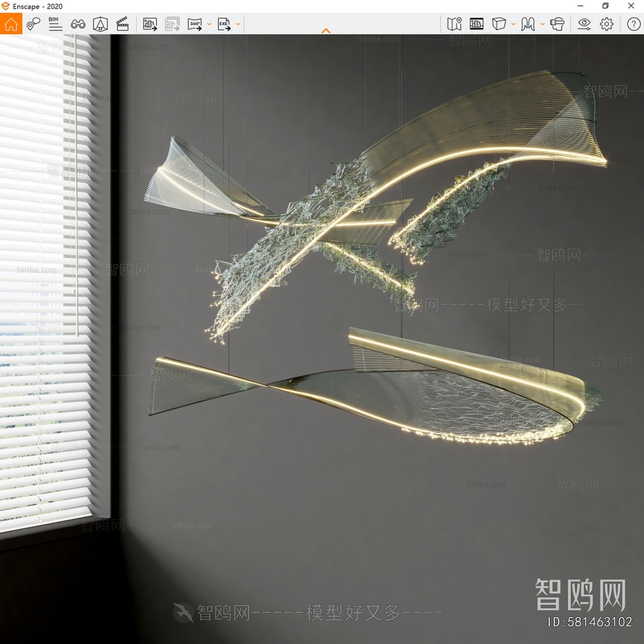Viewport: 644px width, 644px height.
Task: Open General Settings gear
Action: click(607, 24)
